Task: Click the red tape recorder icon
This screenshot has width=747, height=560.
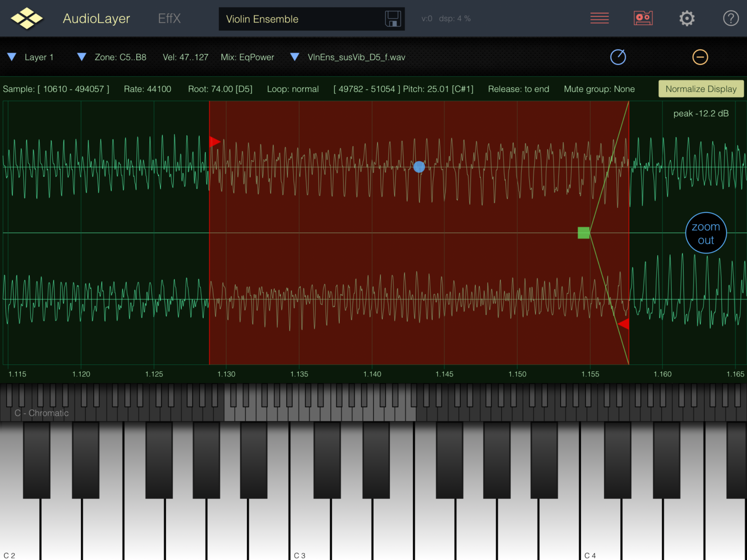Action: coord(643,18)
